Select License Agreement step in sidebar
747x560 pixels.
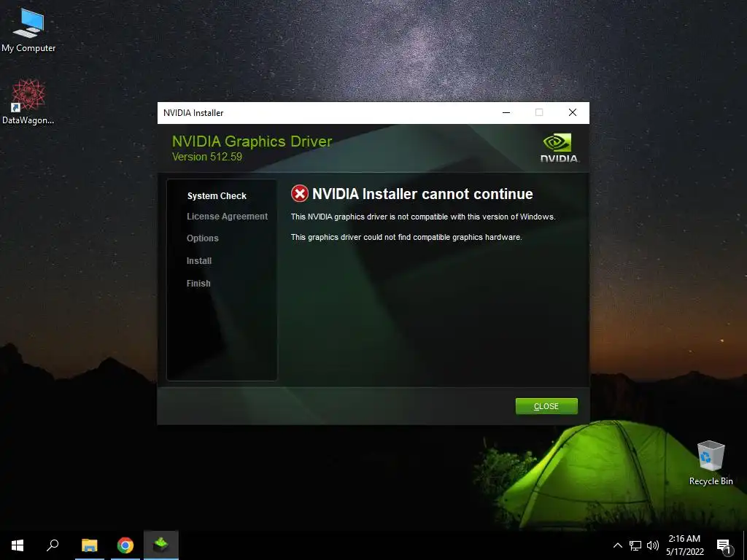click(228, 217)
